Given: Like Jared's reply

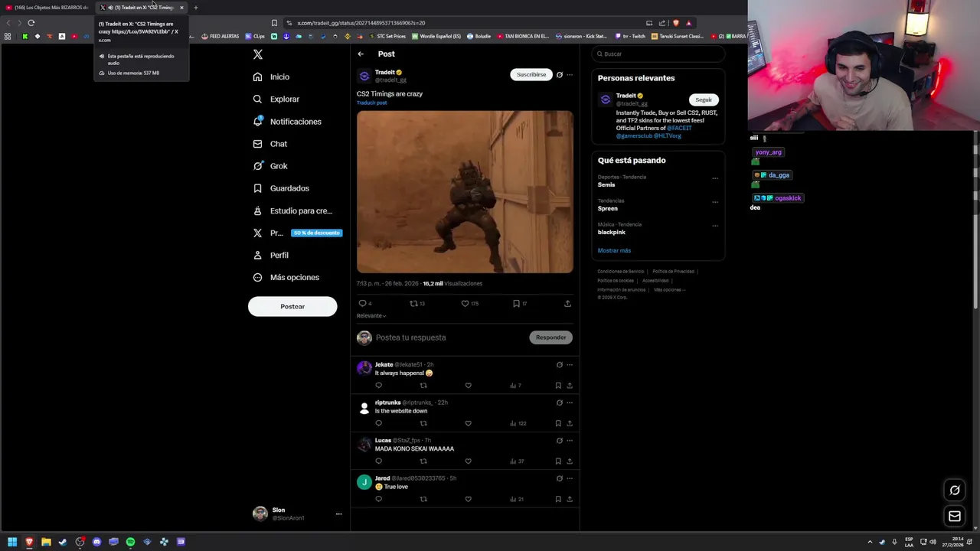Looking at the screenshot, I should coord(469,499).
